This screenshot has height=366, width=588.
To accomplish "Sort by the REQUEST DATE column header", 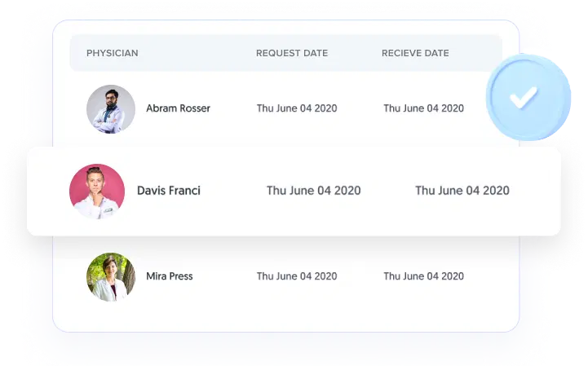I will tap(292, 53).
